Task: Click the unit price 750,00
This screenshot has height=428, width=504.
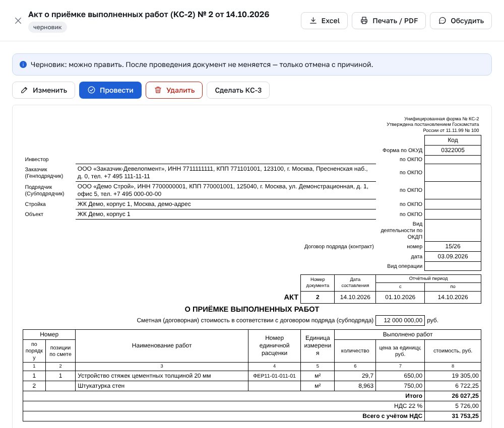Action: [400, 386]
